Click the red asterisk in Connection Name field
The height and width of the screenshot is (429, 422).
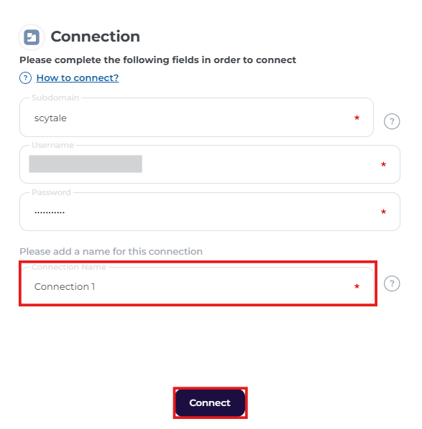[357, 286]
